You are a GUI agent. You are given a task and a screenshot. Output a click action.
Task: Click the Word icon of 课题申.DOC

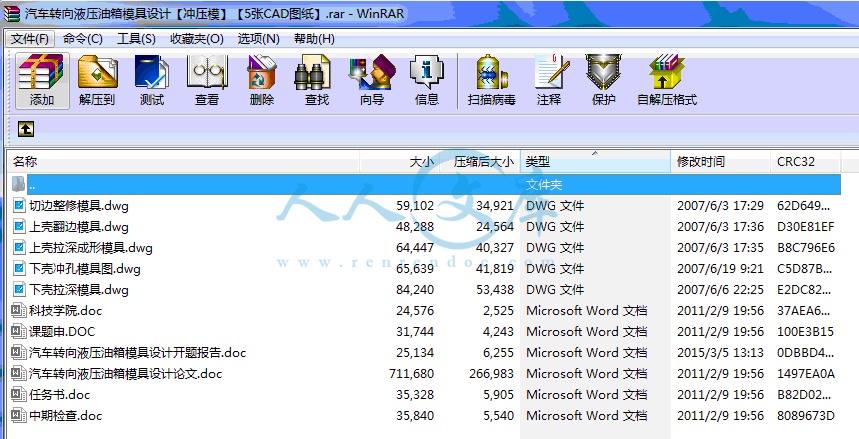pyautogui.click(x=19, y=331)
